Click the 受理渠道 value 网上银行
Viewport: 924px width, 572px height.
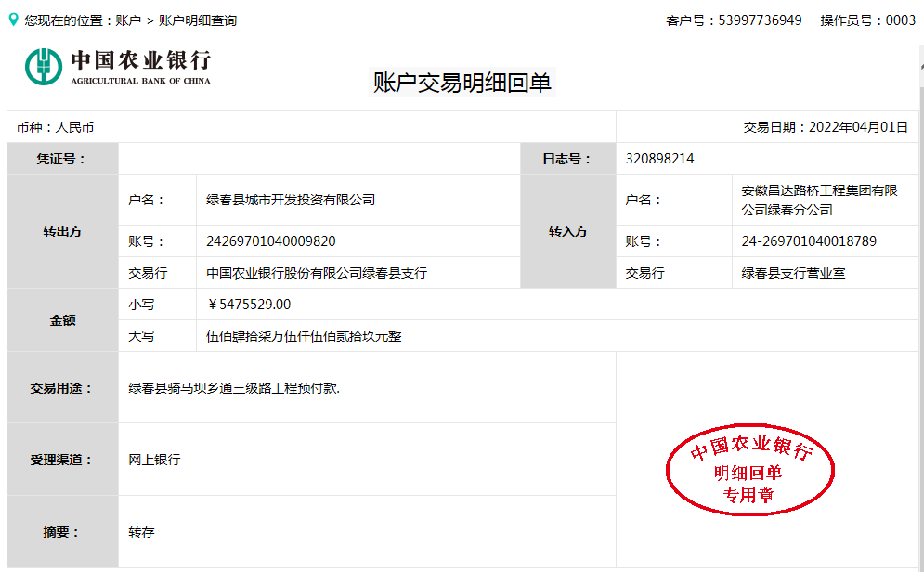tap(154, 460)
